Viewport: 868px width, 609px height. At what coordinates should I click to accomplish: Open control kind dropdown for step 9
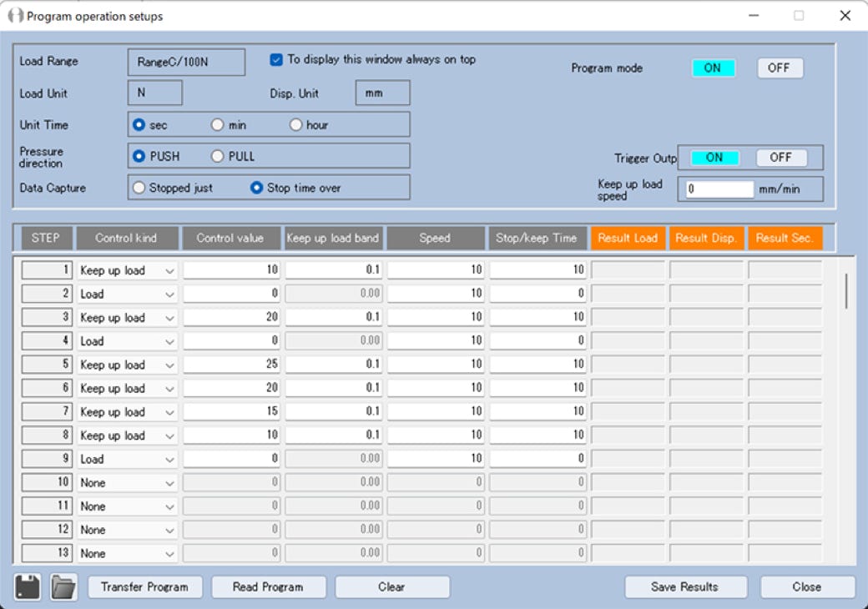coord(127,460)
